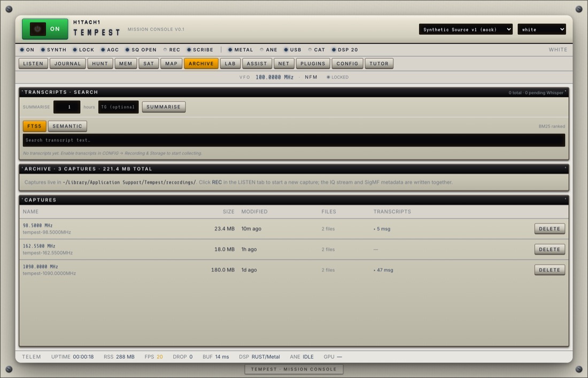This screenshot has width=588, height=378.
Task: Open the white theme dropdown
Action: (541, 29)
